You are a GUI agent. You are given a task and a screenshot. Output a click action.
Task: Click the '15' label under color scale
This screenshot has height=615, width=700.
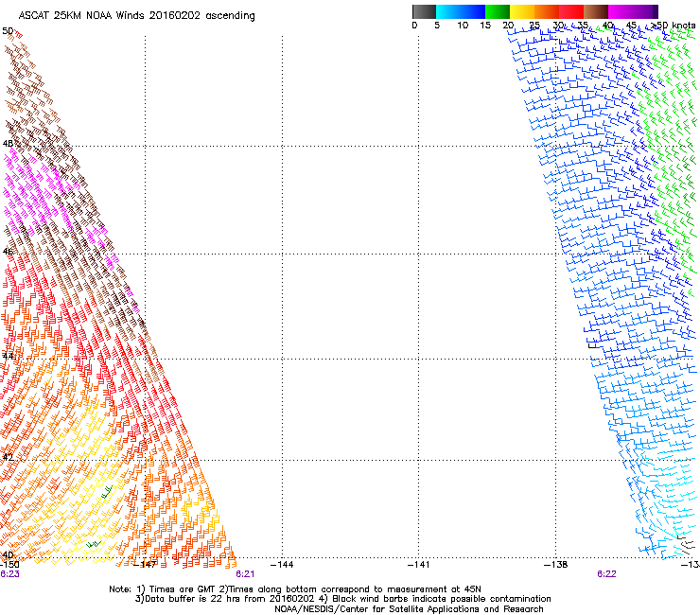tap(485, 25)
